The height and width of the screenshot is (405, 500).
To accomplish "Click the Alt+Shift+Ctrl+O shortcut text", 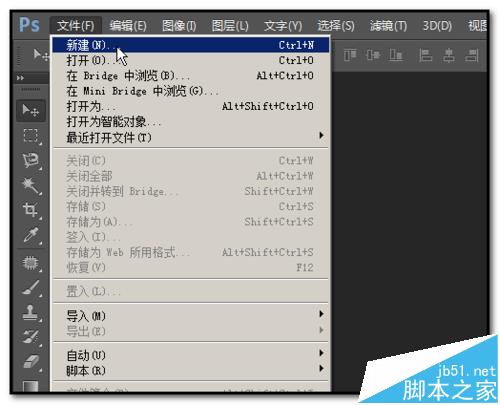I will [x=268, y=106].
